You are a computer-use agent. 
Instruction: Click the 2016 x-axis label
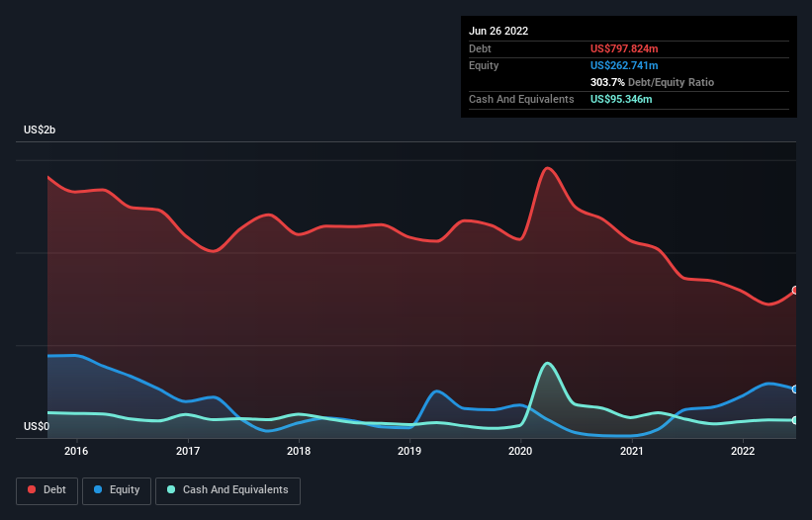(x=76, y=451)
